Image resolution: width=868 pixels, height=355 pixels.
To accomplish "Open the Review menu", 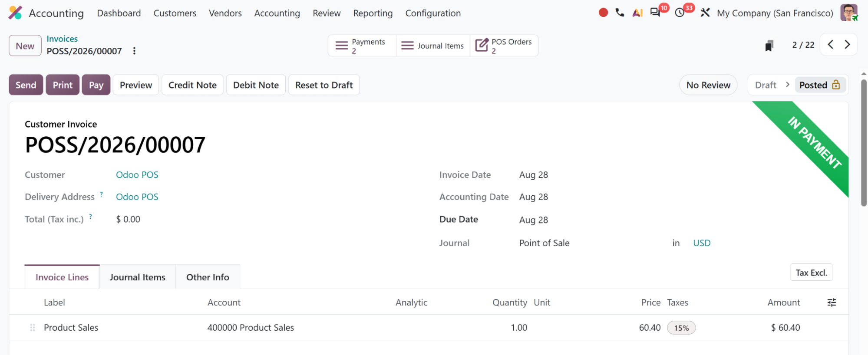I will tap(327, 13).
